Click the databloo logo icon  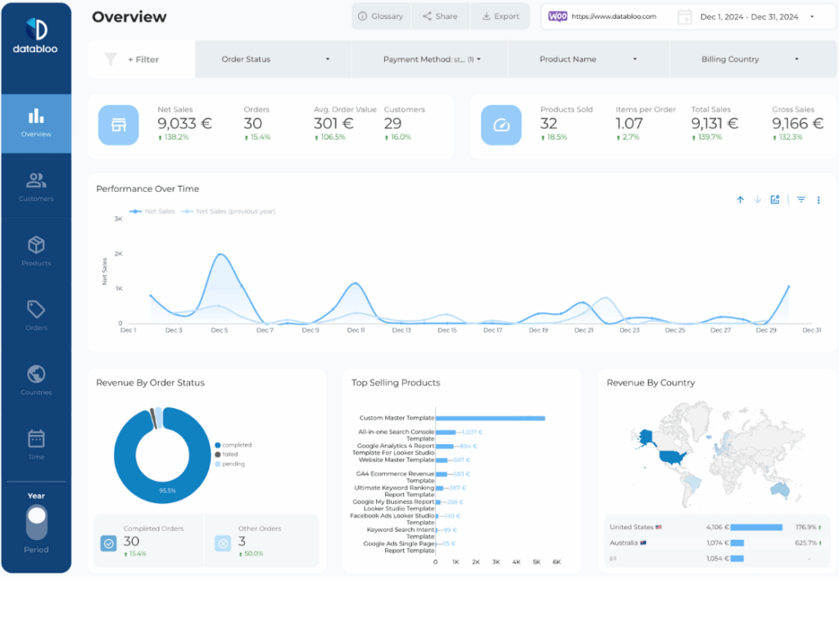click(36, 29)
